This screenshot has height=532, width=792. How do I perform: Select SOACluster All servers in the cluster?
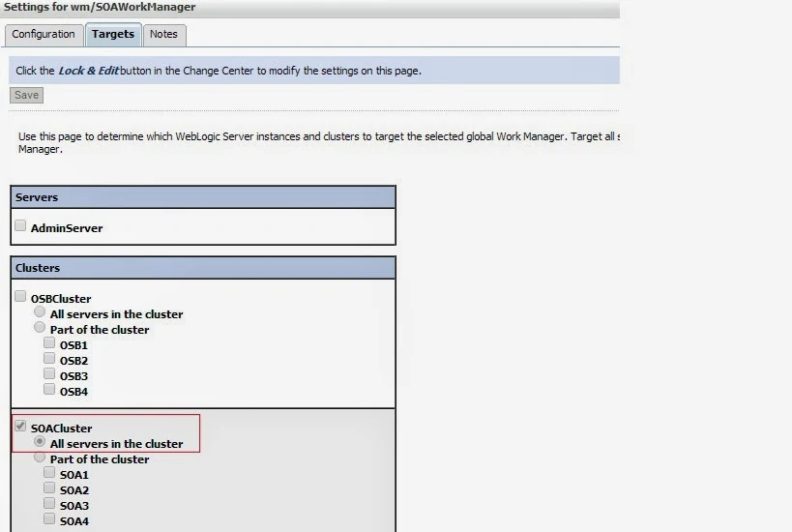click(40, 442)
